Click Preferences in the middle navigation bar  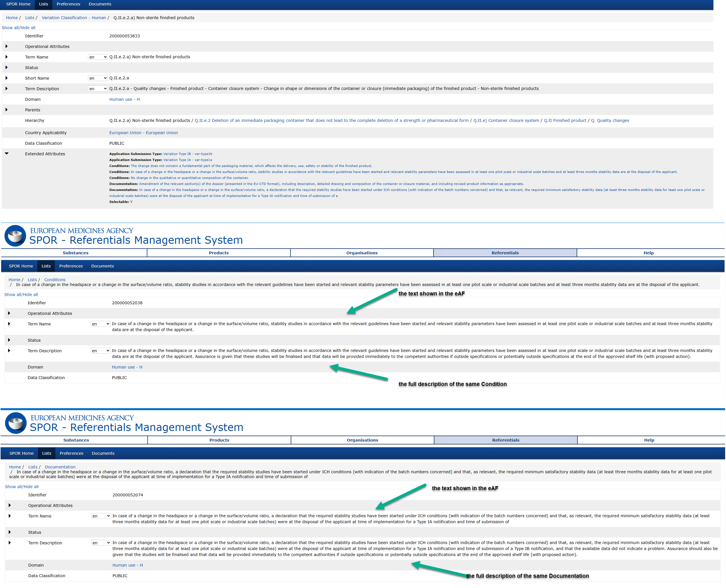click(71, 266)
